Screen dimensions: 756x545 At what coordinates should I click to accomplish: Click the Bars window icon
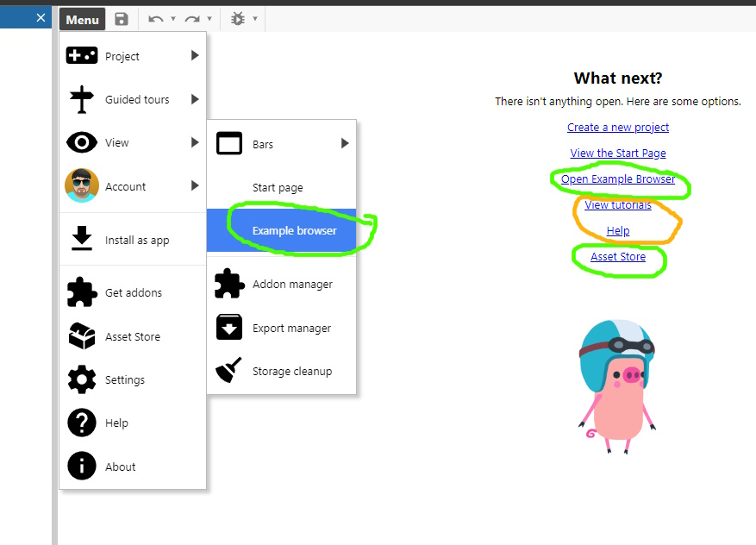point(229,143)
